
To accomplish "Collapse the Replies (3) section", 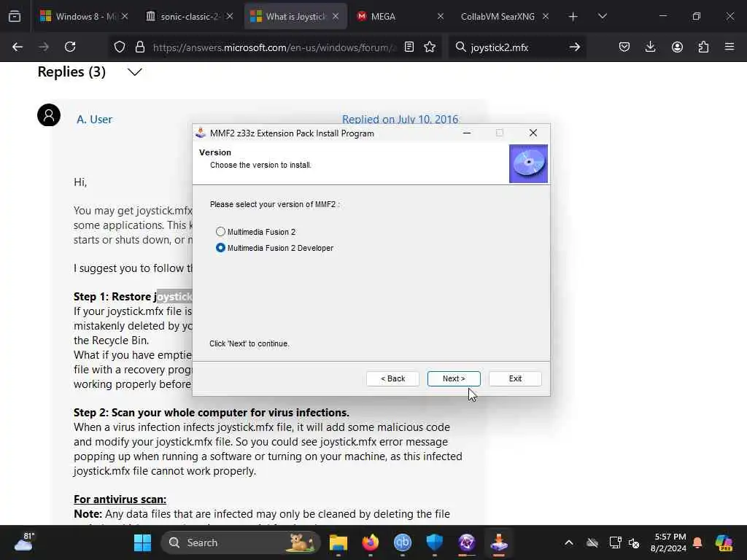I will pyautogui.click(x=135, y=72).
